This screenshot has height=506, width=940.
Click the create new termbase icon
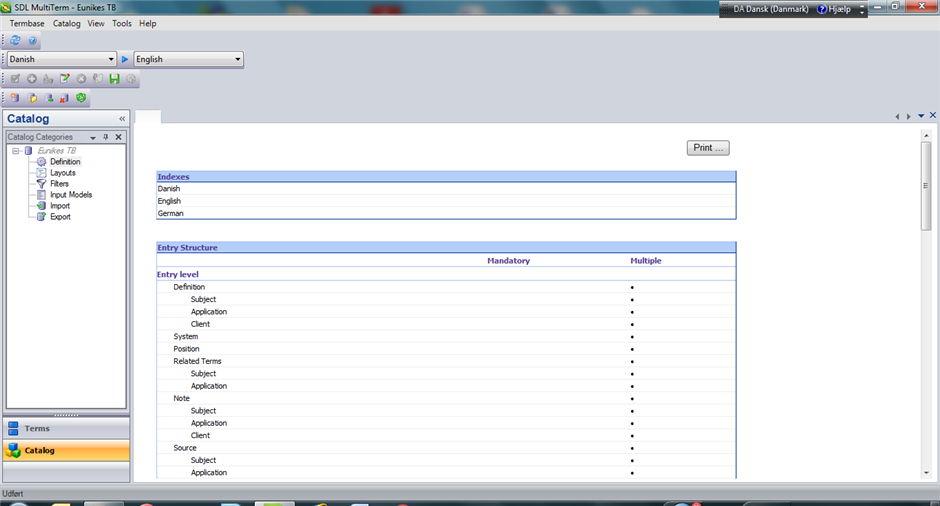15,98
